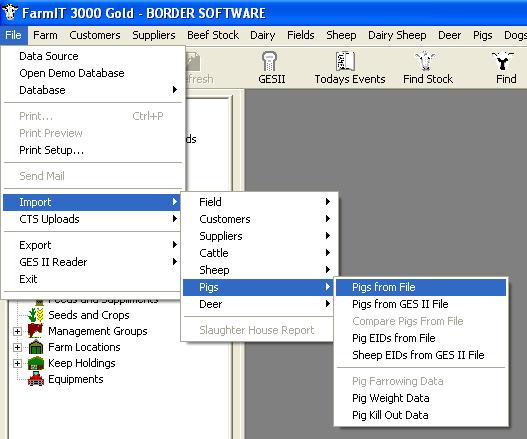527x439 pixels.
Task: Select Pigs from File
Action: (x=421, y=287)
